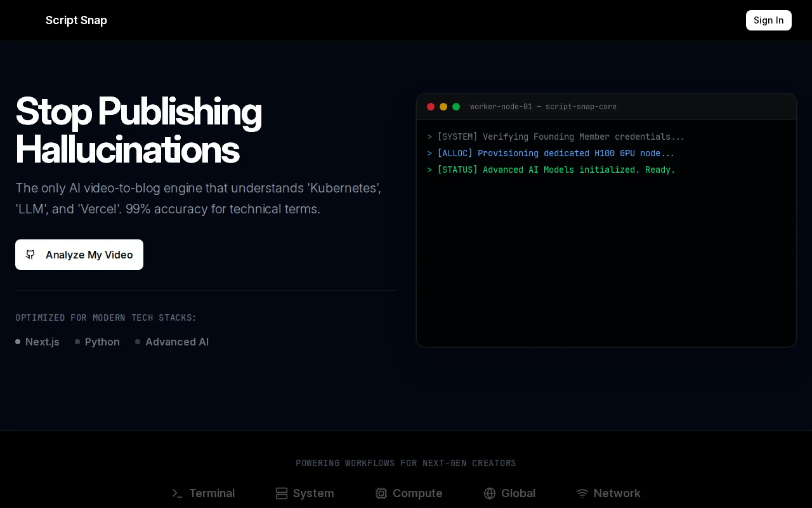This screenshot has height=508, width=812.
Task: Click the Terminal prompt icon
Action: [x=178, y=493]
